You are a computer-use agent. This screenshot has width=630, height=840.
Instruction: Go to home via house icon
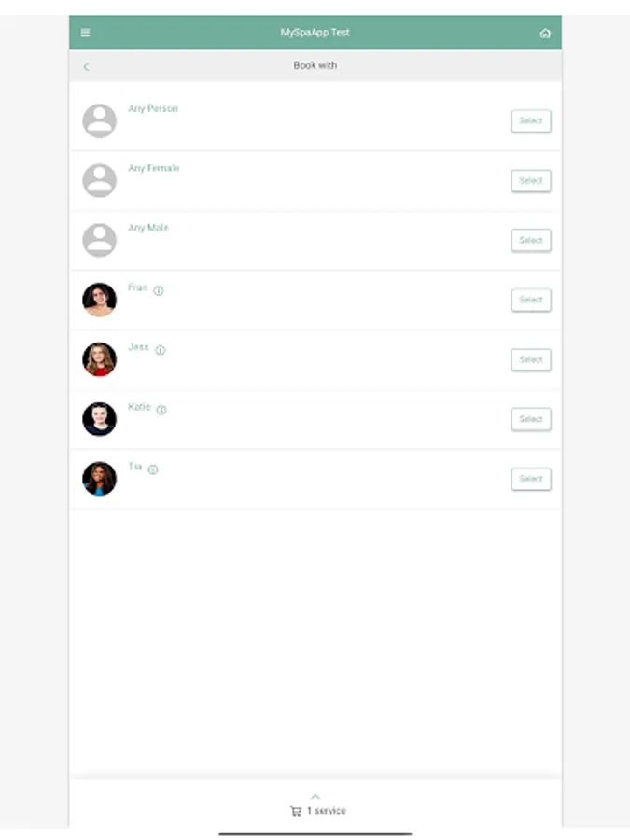tap(545, 33)
